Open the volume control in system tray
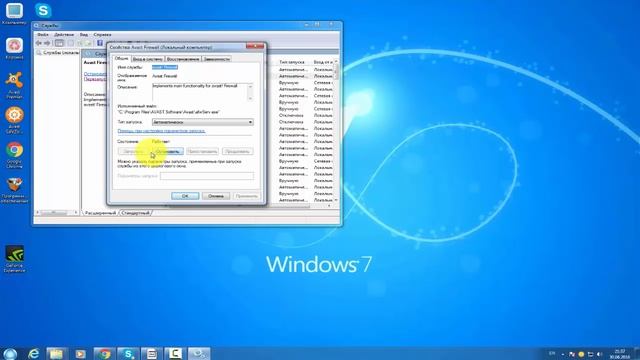The image size is (640, 360). point(599,354)
